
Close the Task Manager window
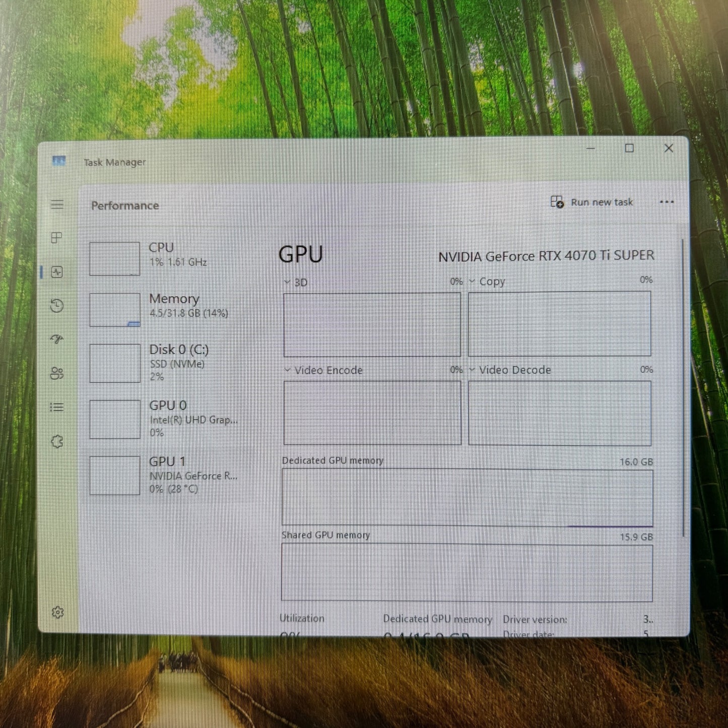[x=669, y=148]
